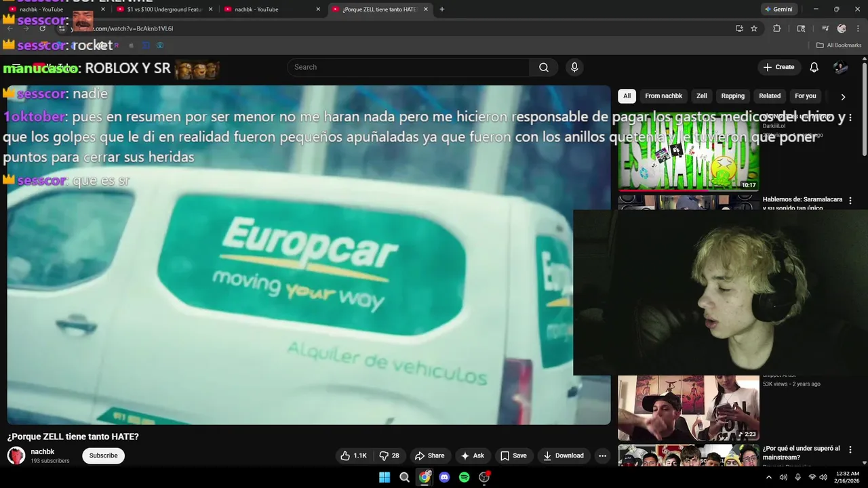The width and height of the screenshot is (868, 488).
Task: Activate voice search microphone on YouTube
Action: 574,67
